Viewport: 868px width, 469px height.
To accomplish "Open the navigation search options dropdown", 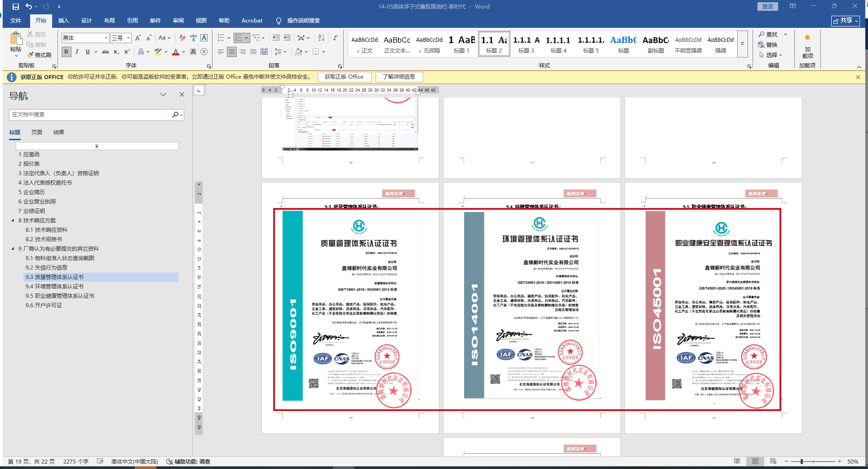I will [182, 115].
